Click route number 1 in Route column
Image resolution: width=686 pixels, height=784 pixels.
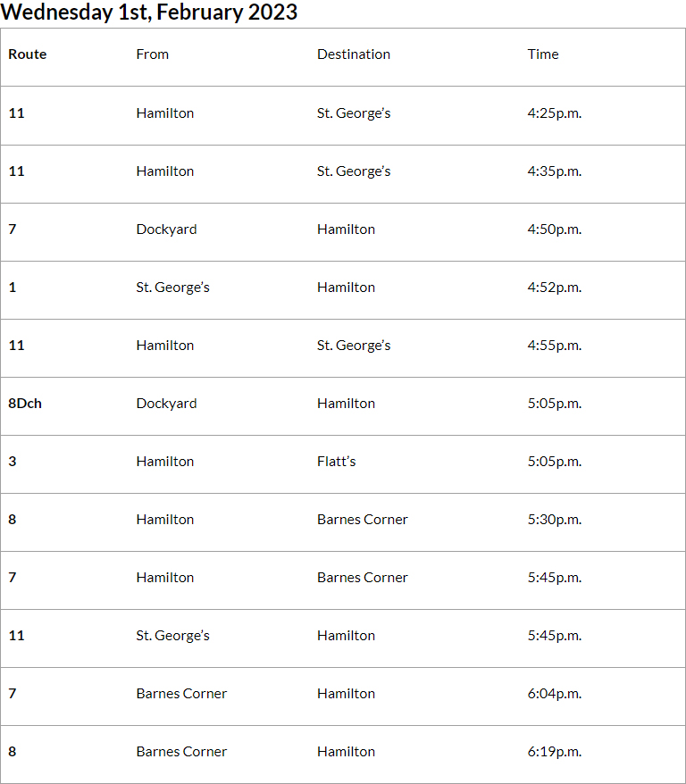click(x=13, y=288)
